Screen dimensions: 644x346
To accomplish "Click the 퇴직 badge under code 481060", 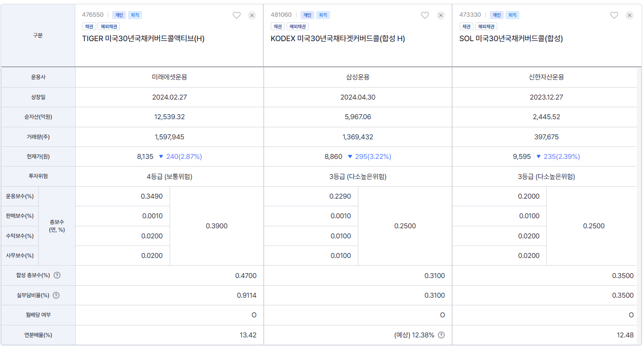I will pyautogui.click(x=323, y=15).
